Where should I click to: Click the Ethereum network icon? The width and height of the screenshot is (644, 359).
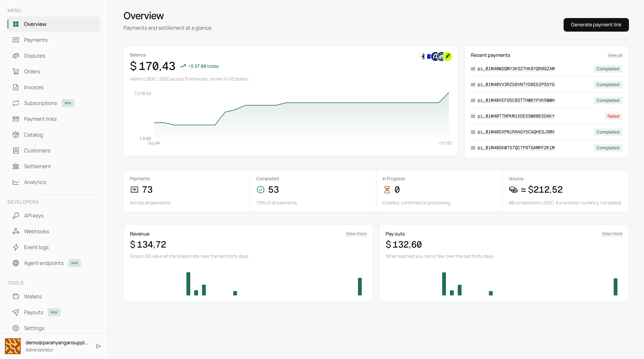(423, 56)
